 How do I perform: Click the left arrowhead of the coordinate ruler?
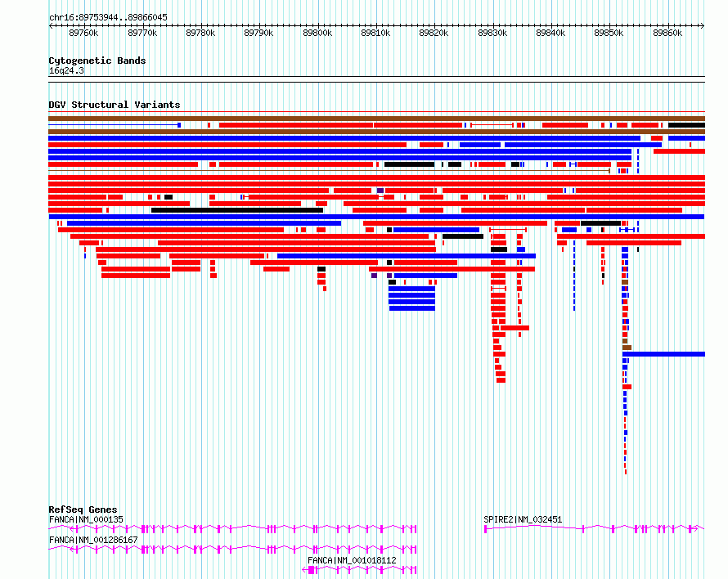(x=51, y=25)
